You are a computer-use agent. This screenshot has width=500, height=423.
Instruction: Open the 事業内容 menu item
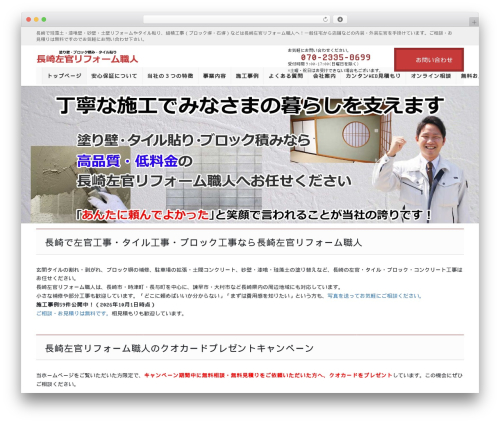[214, 76]
